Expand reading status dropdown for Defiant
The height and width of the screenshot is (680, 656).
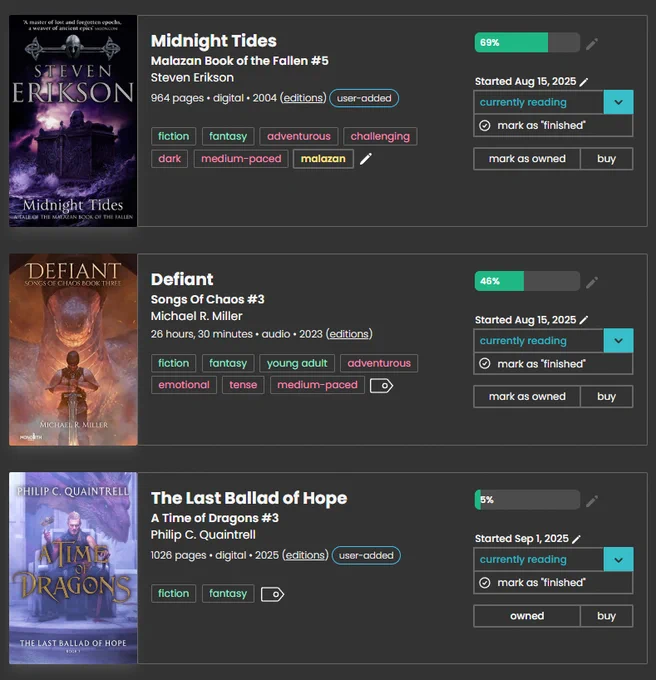point(618,340)
